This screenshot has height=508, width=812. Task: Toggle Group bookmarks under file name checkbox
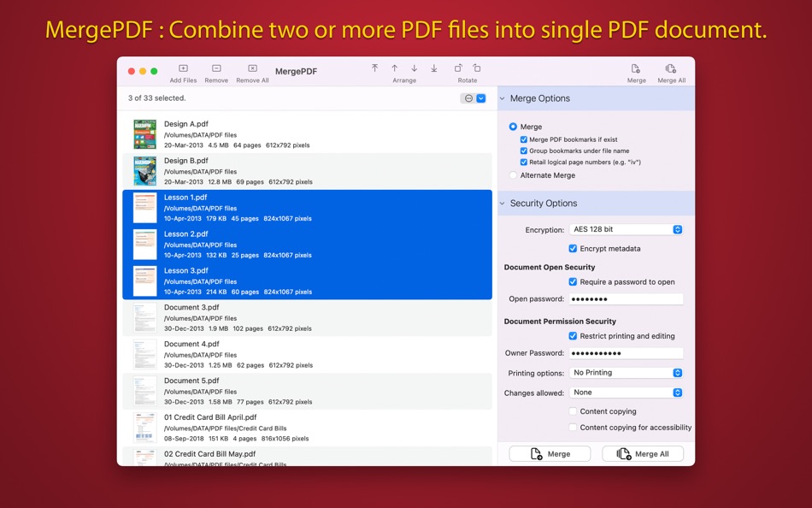click(x=524, y=151)
